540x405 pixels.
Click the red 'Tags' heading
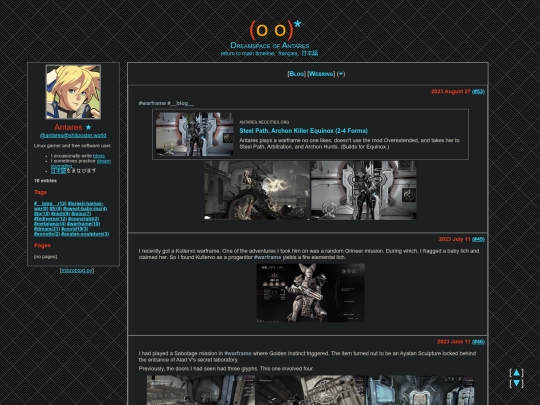(x=40, y=192)
